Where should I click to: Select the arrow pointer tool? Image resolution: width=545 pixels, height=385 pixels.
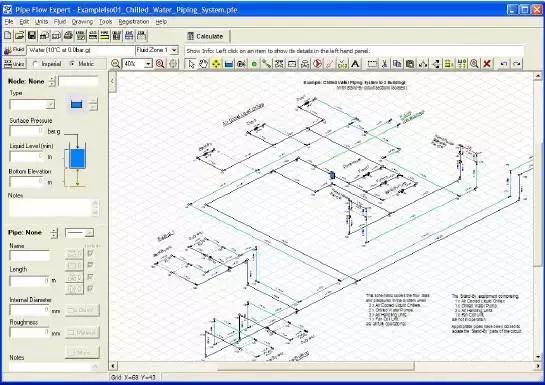coord(191,64)
